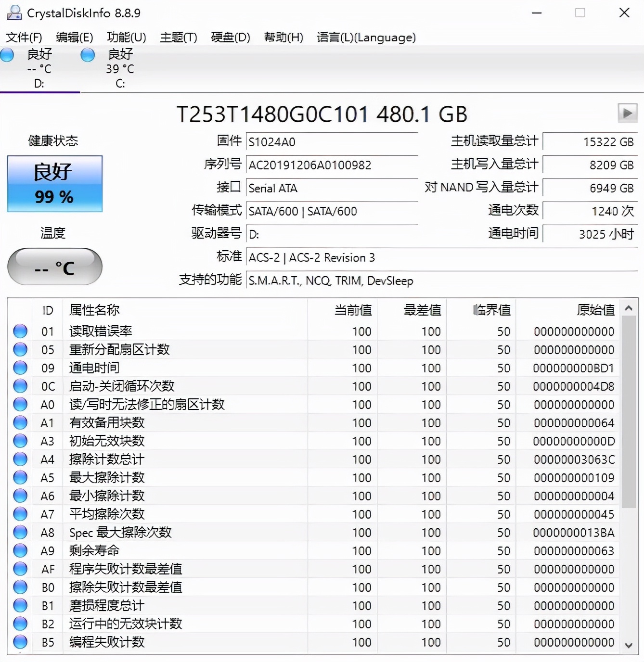Click the CrystalDiskInfo title bar icon
644x662 pixels.
13,13
